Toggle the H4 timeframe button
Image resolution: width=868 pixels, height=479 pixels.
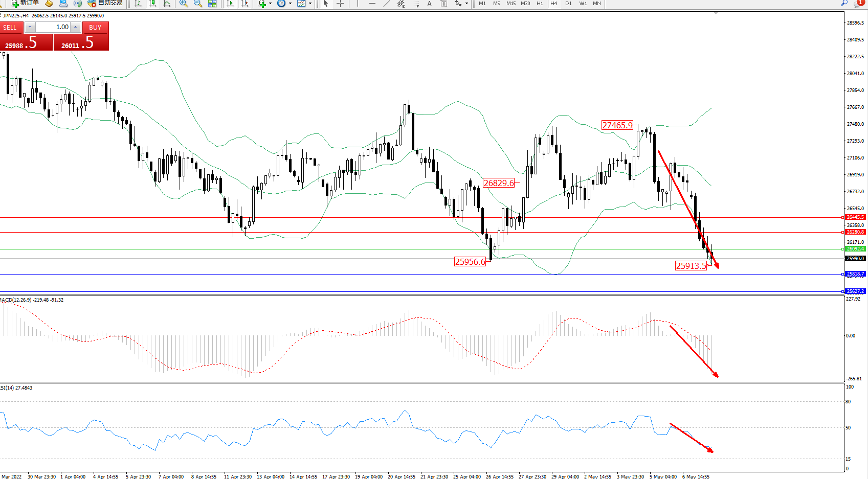pos(554,4)
